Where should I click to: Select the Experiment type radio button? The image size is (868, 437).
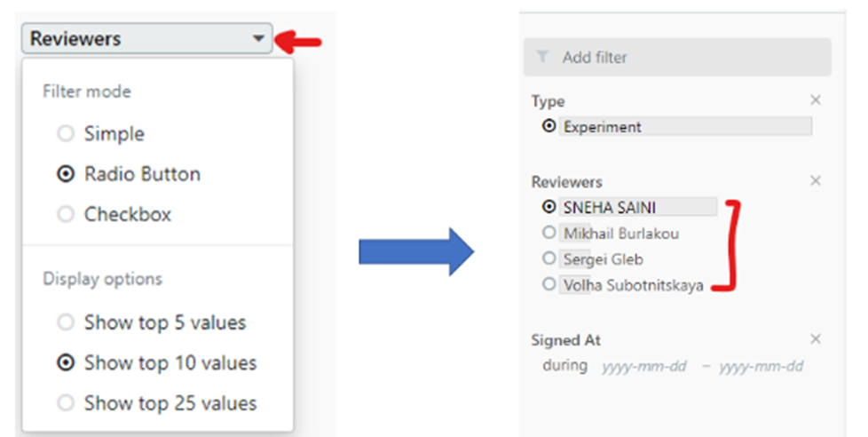point(548,126)
